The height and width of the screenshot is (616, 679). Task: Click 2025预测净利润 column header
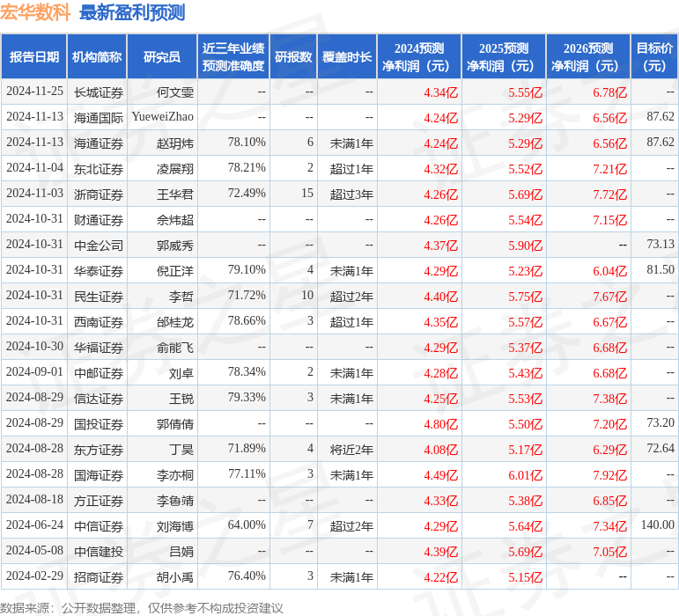click(504, 57)
